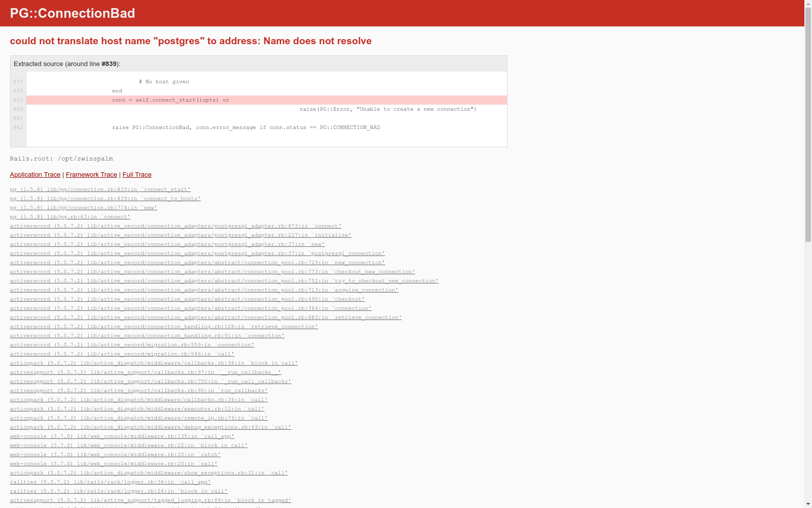This screenshot has height=508, width=812.
Task: Open show_exceptions.rb:31 `call' trace
Action: coord(149,473)
